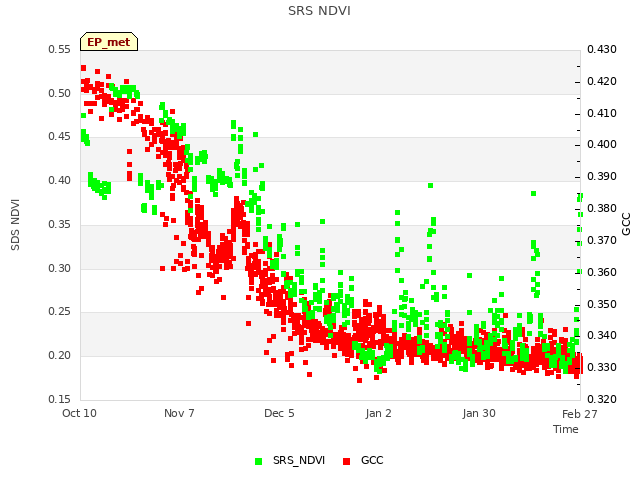The width and height of the screenshot is (640, 480).
Task: Click the 0.35 left axis value
Action: (60, 224)
